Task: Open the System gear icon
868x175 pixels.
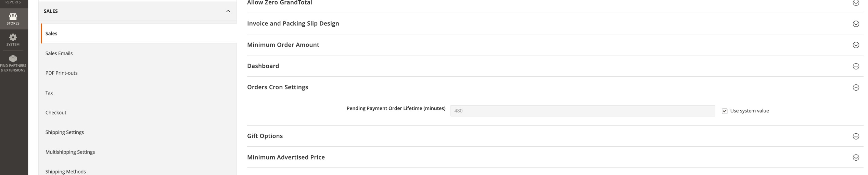Action: coord(13,37)
